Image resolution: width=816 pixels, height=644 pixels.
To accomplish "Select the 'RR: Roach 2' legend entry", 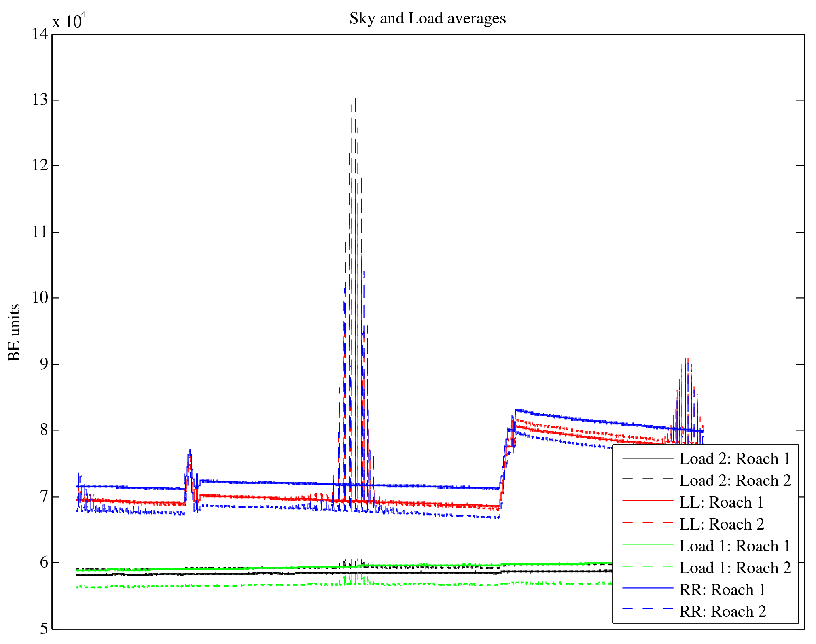I will click(x=723, y=612).
